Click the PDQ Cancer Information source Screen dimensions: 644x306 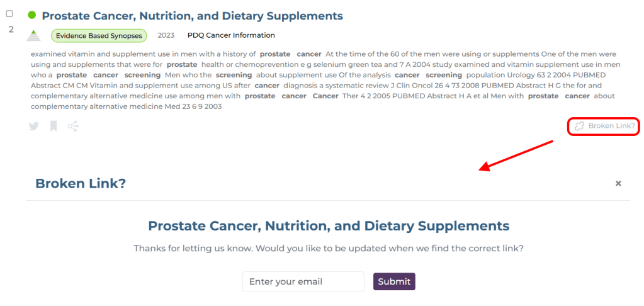(231, 35)
